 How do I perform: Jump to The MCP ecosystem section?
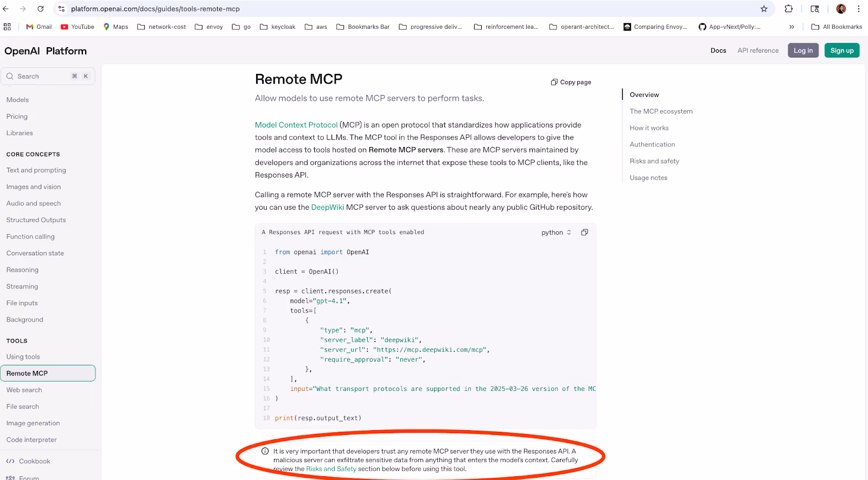[x=661, y=111]
